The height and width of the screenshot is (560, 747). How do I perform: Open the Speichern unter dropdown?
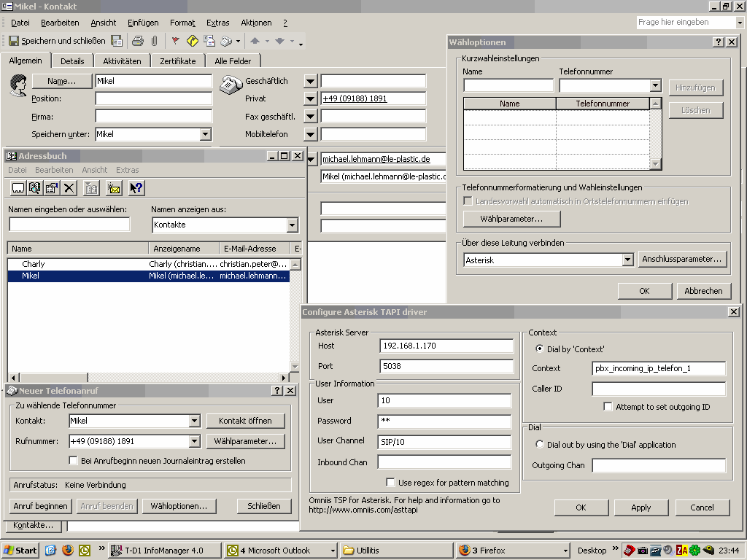click(x=205, y=134)
